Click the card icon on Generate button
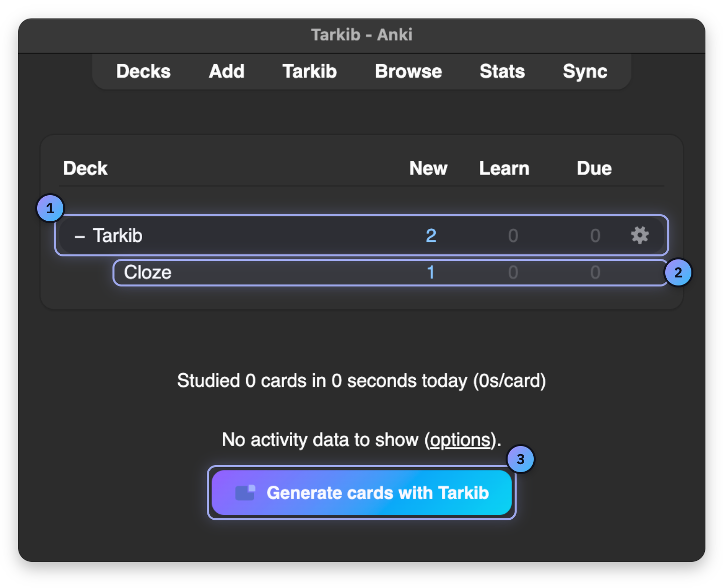This screenshot has height=588, width=723. [x=246, y=493]
